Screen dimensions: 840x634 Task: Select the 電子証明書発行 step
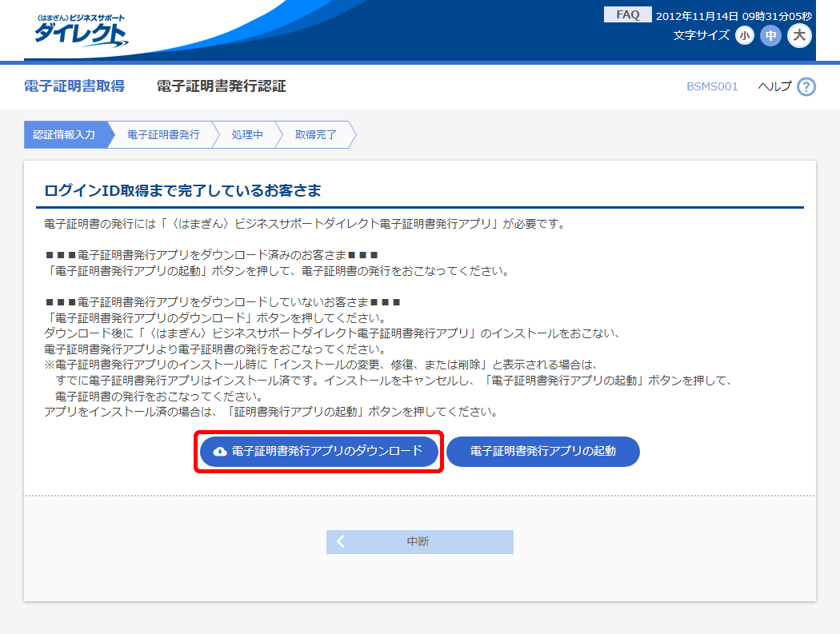click(163, 135)
